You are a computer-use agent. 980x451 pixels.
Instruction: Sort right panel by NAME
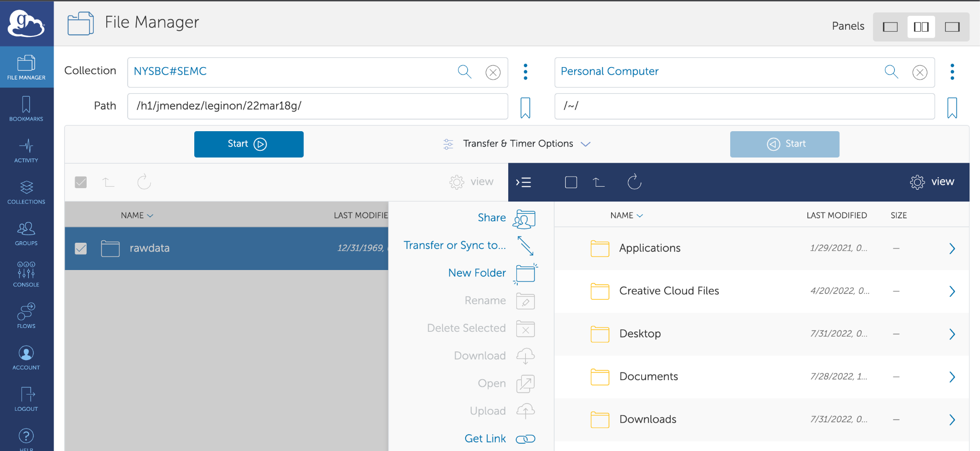[x=626, y=215]
